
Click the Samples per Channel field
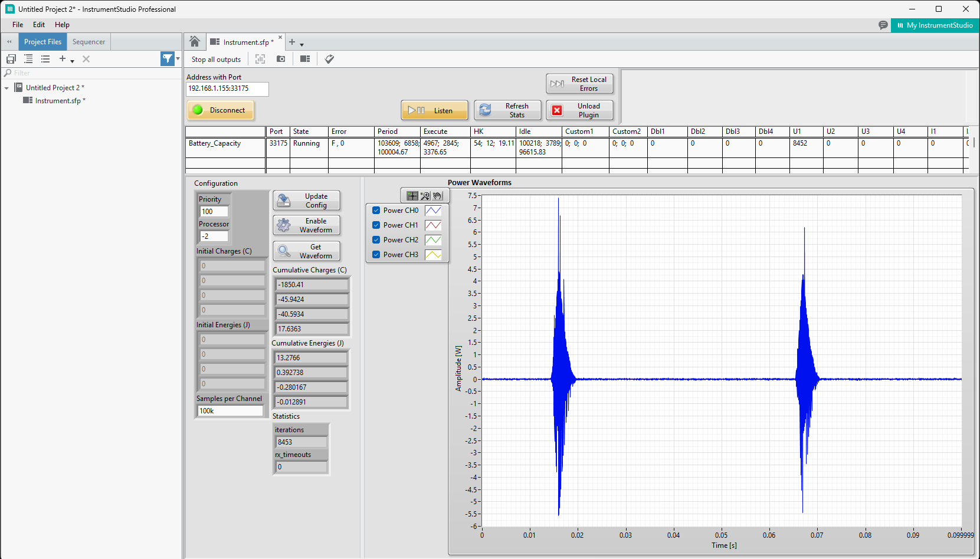click(230, 411)
